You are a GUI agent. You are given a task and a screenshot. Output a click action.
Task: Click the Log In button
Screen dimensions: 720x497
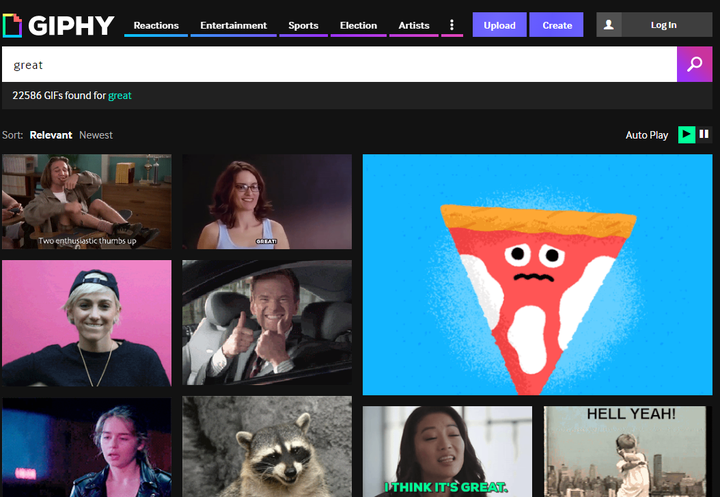click(x=664, y=25)
